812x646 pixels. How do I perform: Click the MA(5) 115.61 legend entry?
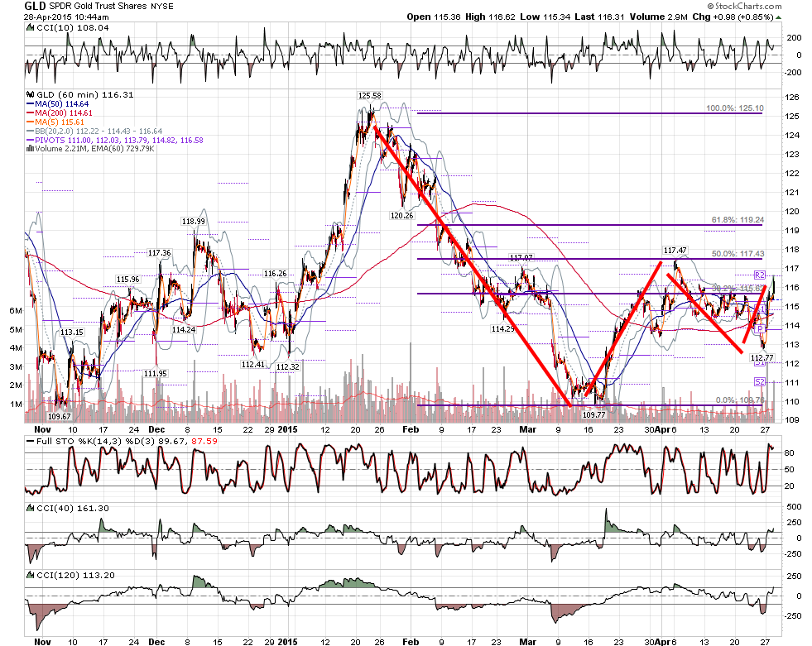point(55,122)
